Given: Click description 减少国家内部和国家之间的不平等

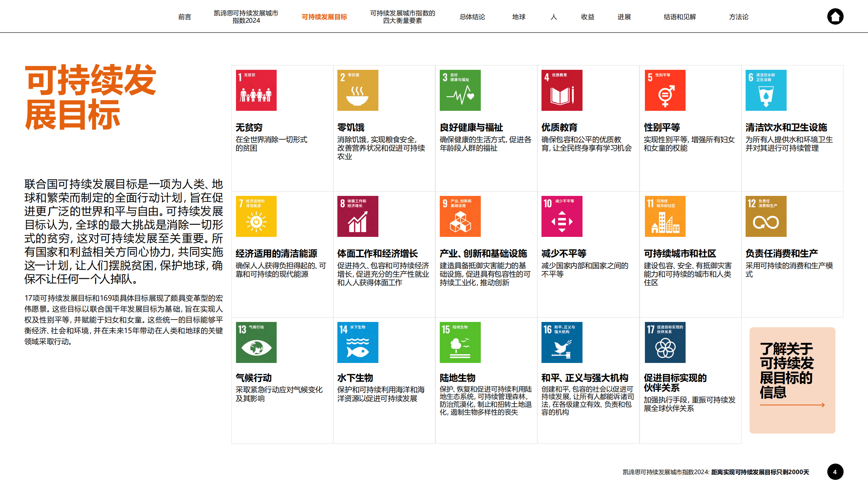Looking at the screenshot, I should pos(585,270).
